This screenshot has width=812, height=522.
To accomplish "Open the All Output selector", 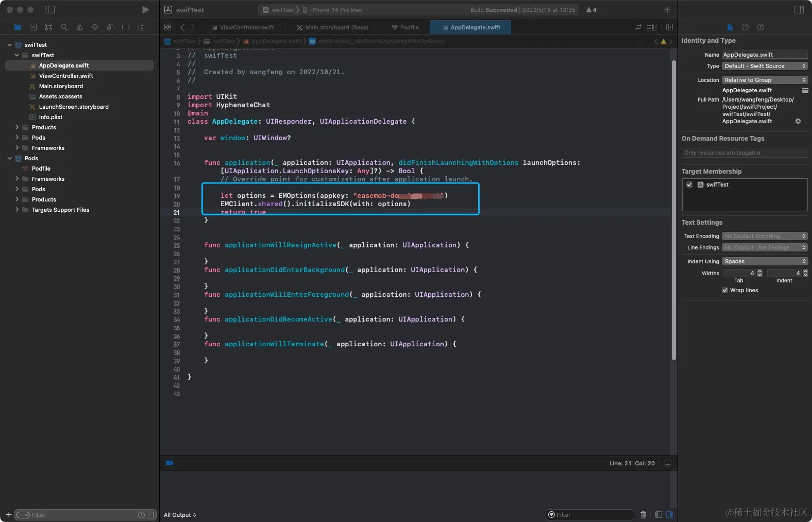I will point(180,515).
